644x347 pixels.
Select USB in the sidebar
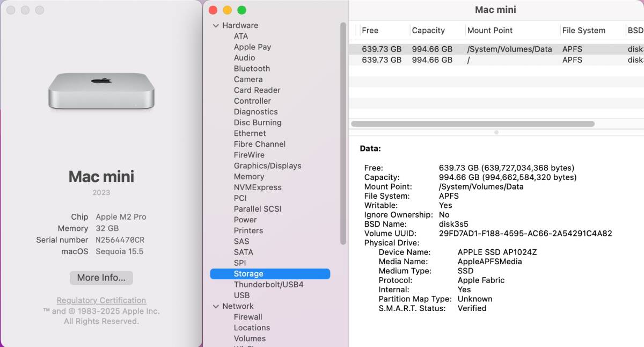pos(241,295)
